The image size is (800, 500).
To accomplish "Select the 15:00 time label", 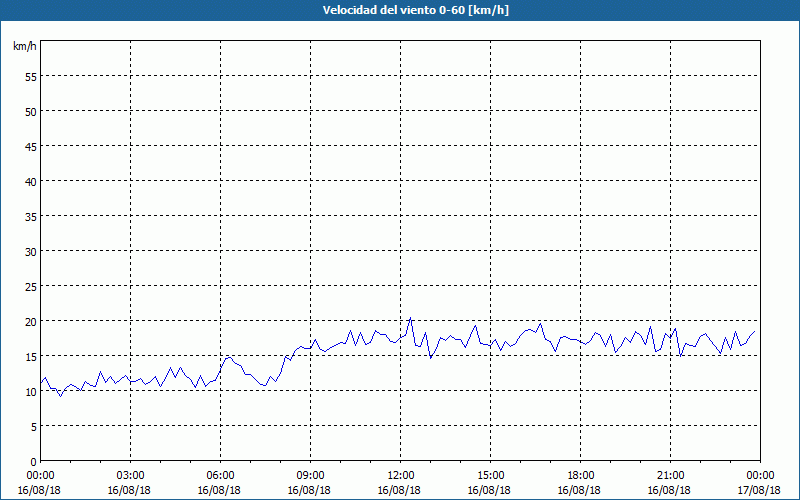I will [x=491, y=475].
